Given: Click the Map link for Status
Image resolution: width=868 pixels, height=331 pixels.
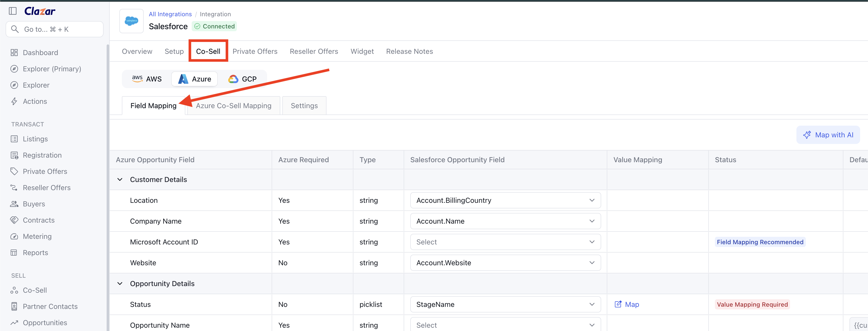Looking at the screenshot, I should click(632, 304).
